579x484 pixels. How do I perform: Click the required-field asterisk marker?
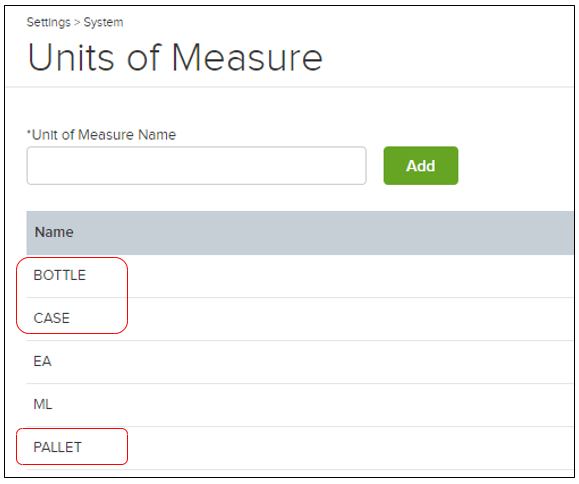point(29,132)
